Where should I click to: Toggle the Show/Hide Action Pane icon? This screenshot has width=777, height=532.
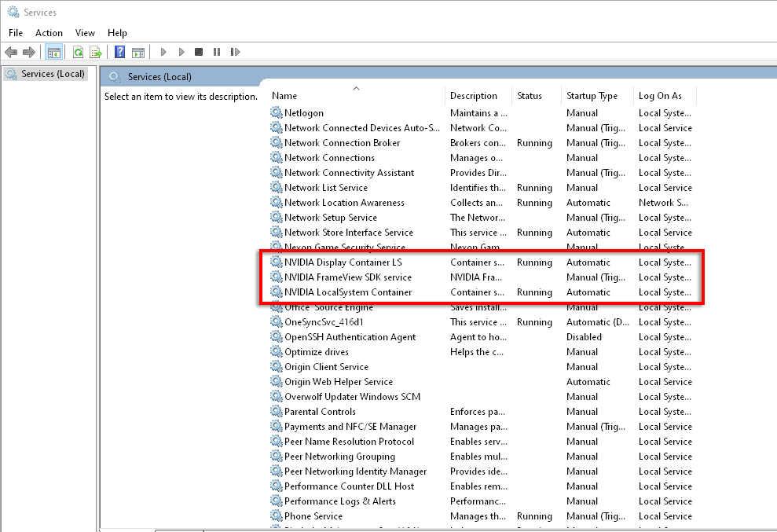click(138, 53)
